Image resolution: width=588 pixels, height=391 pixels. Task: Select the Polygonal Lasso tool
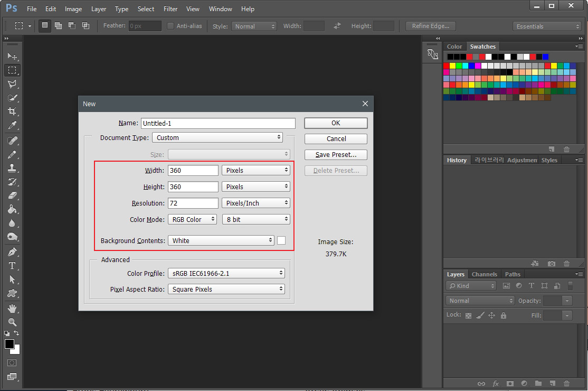tap(12, 84)
